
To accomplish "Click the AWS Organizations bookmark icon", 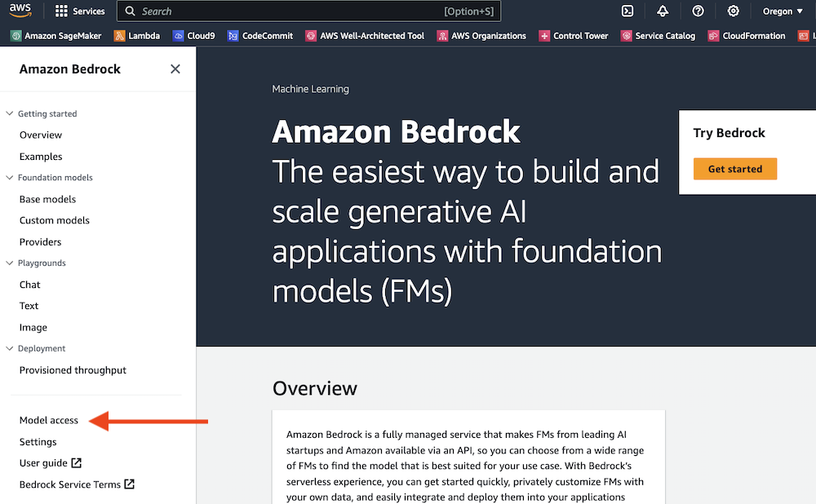I will (x=442, y=36).
